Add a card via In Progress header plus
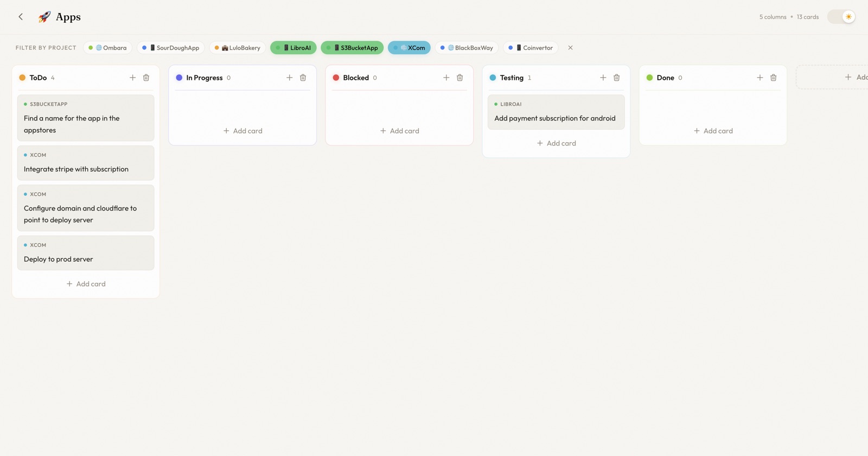This screenshot has width=868, height=456. [x=289, y=78]
